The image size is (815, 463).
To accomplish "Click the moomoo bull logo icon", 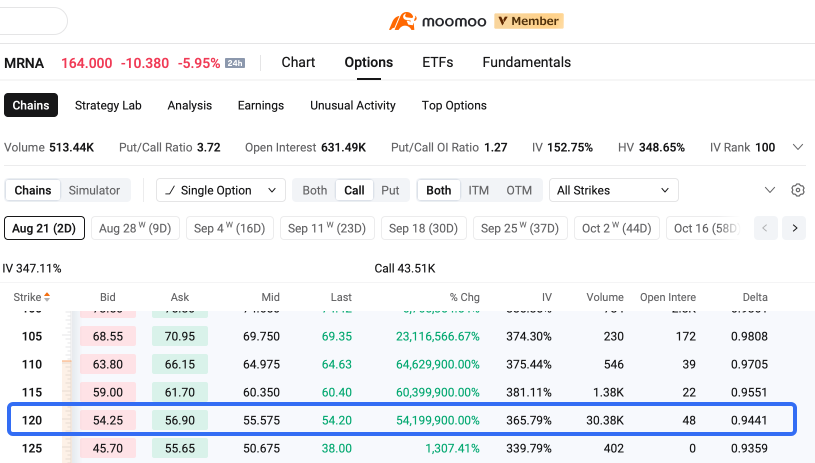I will (403, 21).
